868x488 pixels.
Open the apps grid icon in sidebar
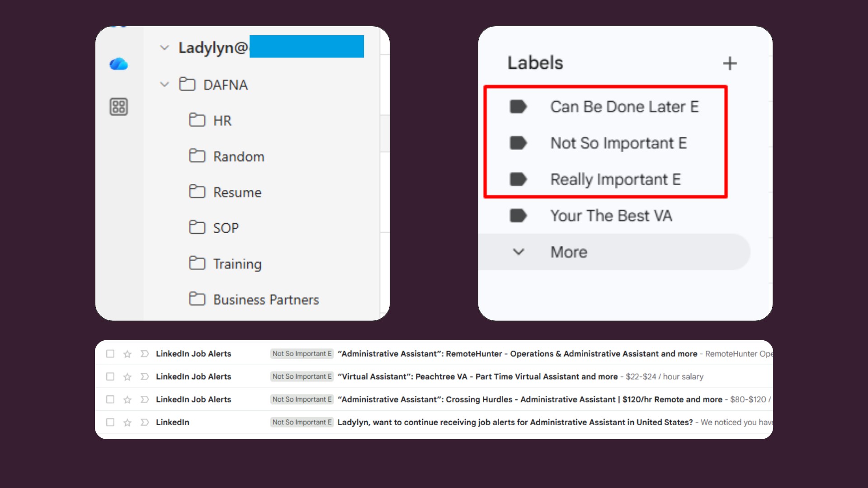[x=118, y=107]
